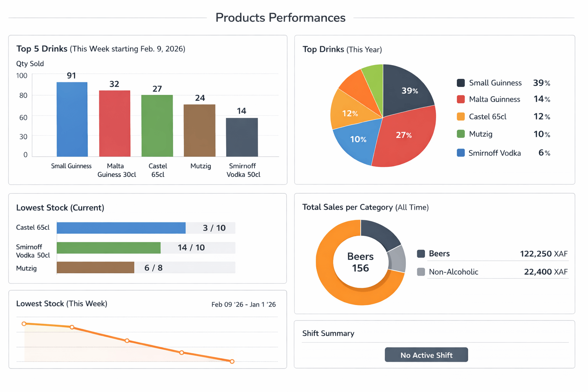Select the Products Performances heading
The width and height of the screenshot is (588, 392).
(280, 17)
